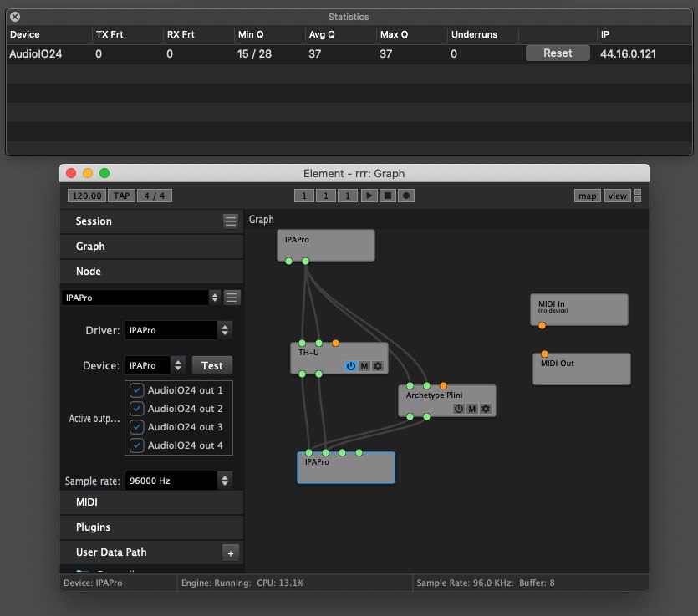Click the IP address 44.16.0.121
Screen dimensions: 698x616
point(628,53)
